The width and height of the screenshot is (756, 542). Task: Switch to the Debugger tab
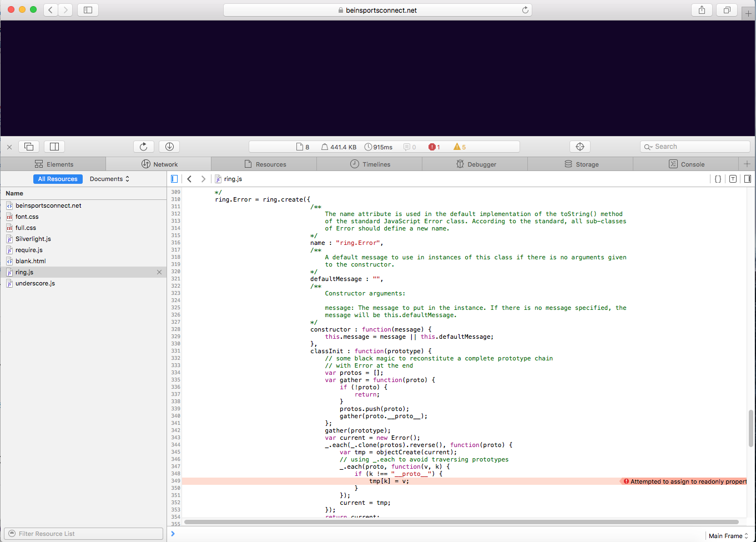475,164
